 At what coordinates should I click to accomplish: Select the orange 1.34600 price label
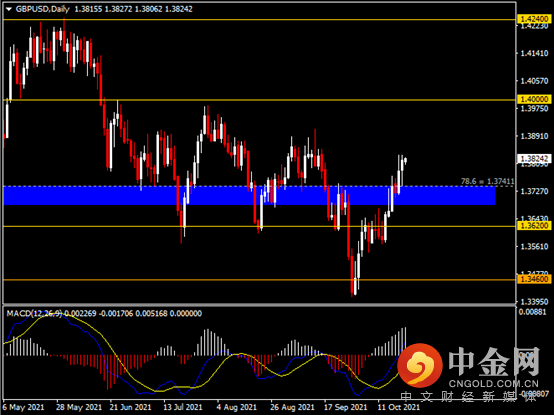[x=534, y=279]
